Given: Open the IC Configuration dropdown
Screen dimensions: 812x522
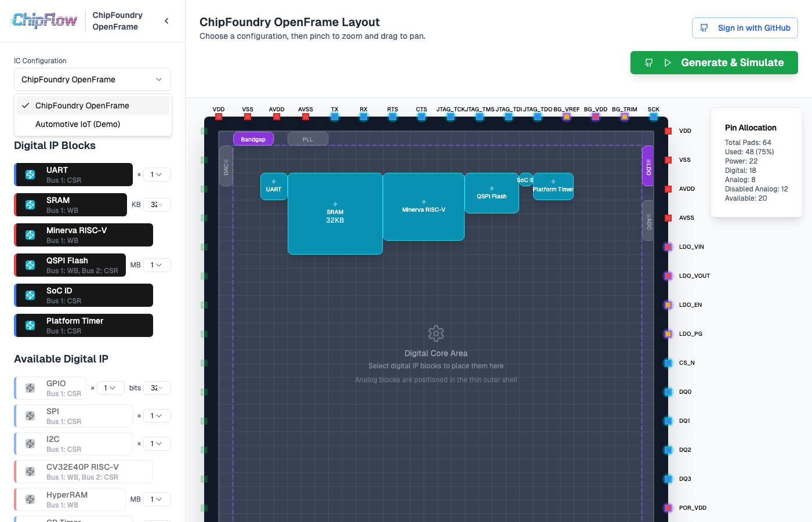Looking at the screenshot, I should [92, 79].
